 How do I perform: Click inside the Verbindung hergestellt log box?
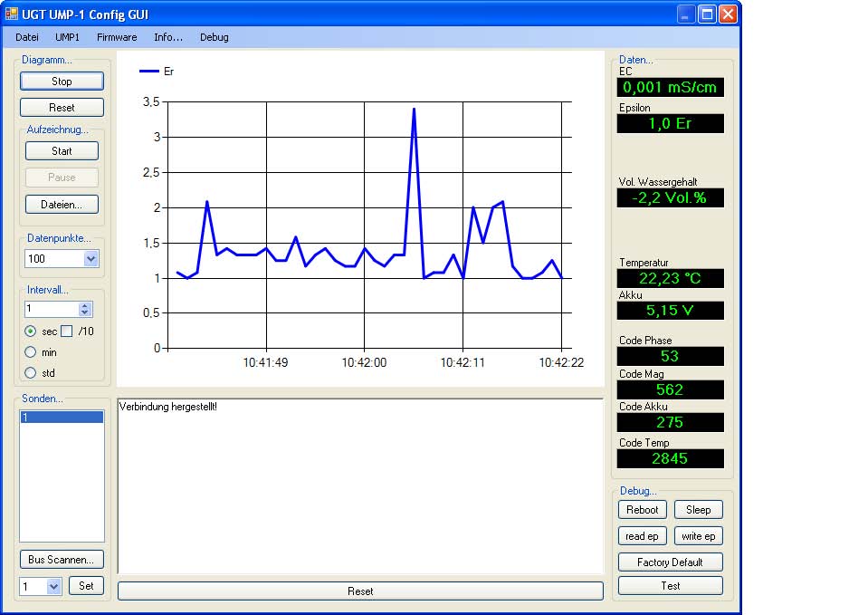(x=360, y=486)
